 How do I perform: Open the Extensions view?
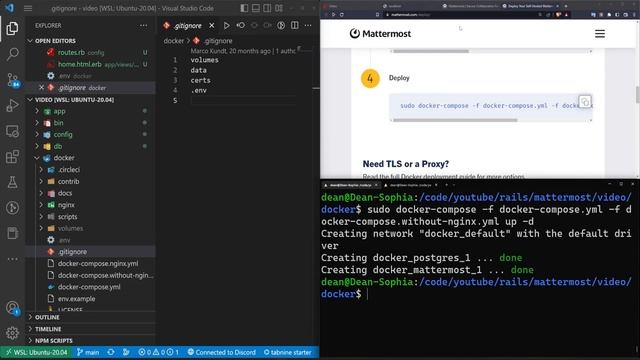[x=12, y=157]
